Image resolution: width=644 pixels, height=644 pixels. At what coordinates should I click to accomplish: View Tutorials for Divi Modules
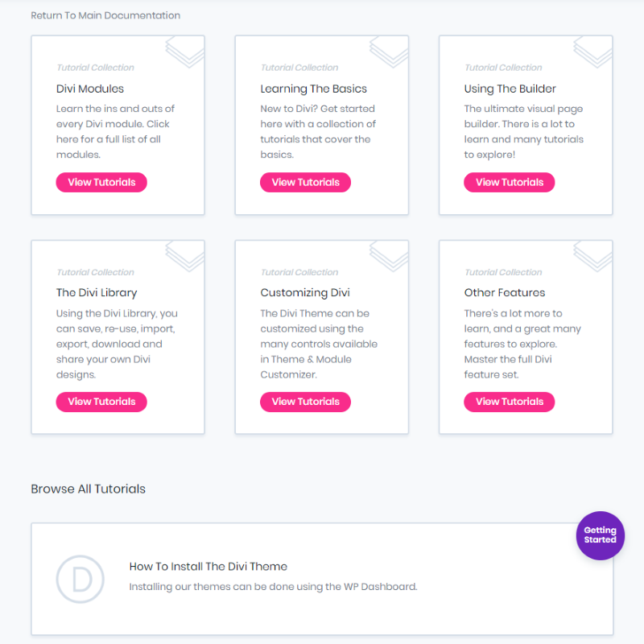tap(101, 183)
